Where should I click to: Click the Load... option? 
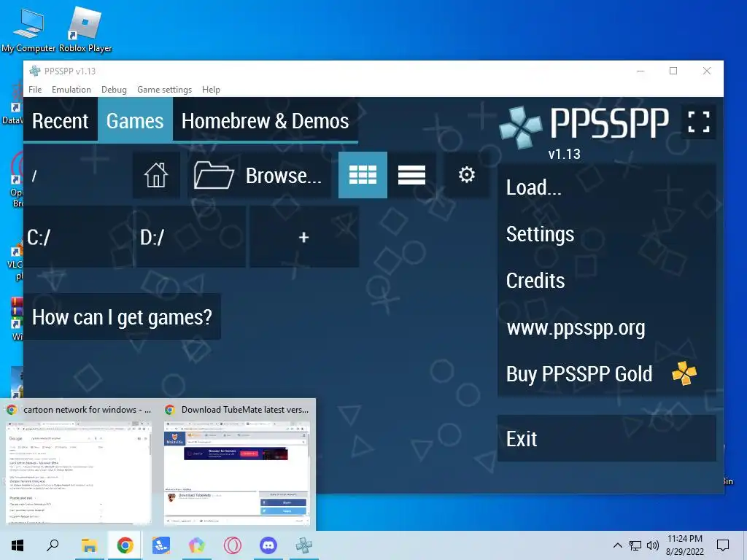606,187
